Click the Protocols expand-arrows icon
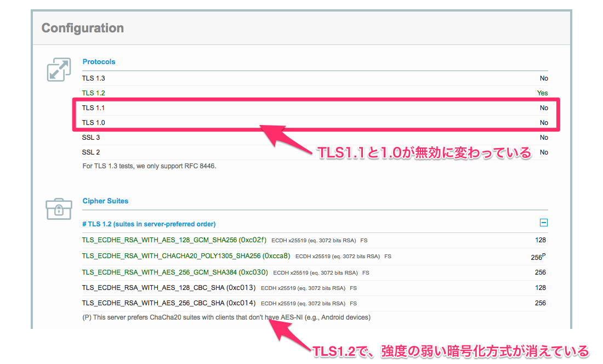 click(x=59, y=69)
